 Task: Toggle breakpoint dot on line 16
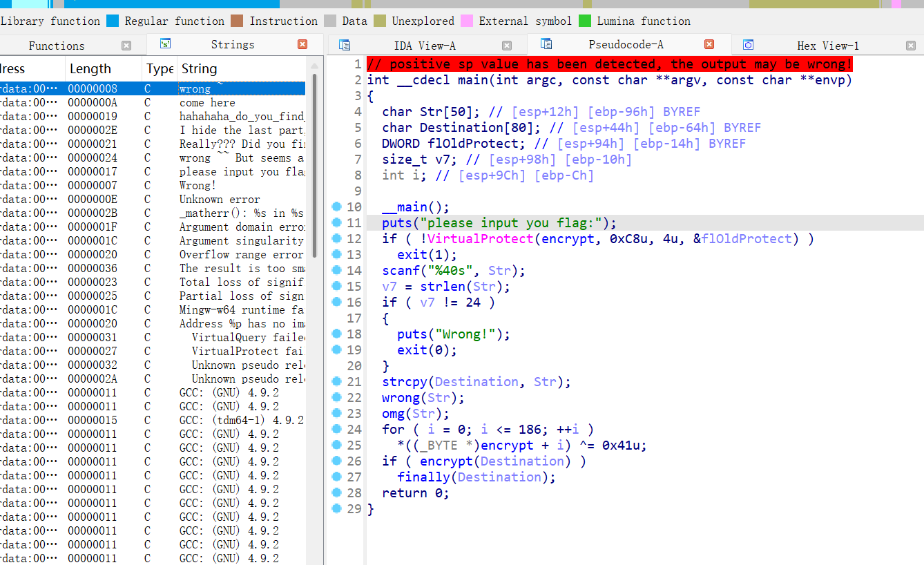[336, 302]
